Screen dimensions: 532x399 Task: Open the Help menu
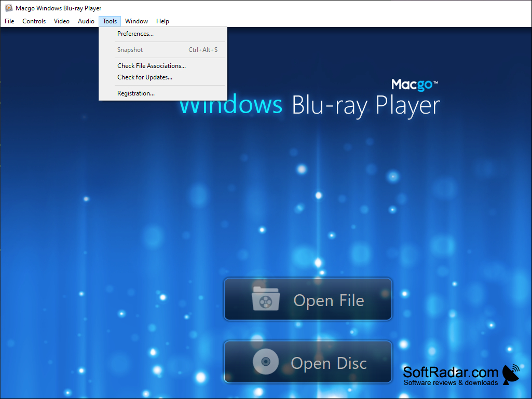pyautogui.click(x=162, y=21)
